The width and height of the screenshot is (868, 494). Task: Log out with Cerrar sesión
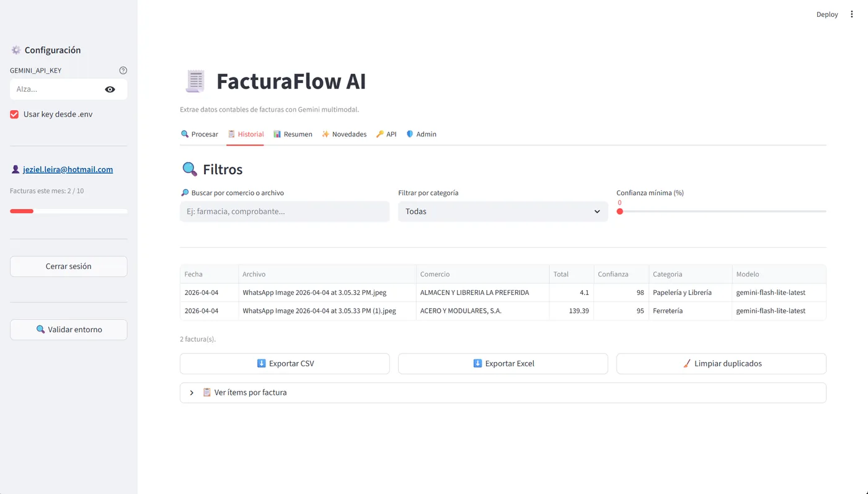[68, 267]
